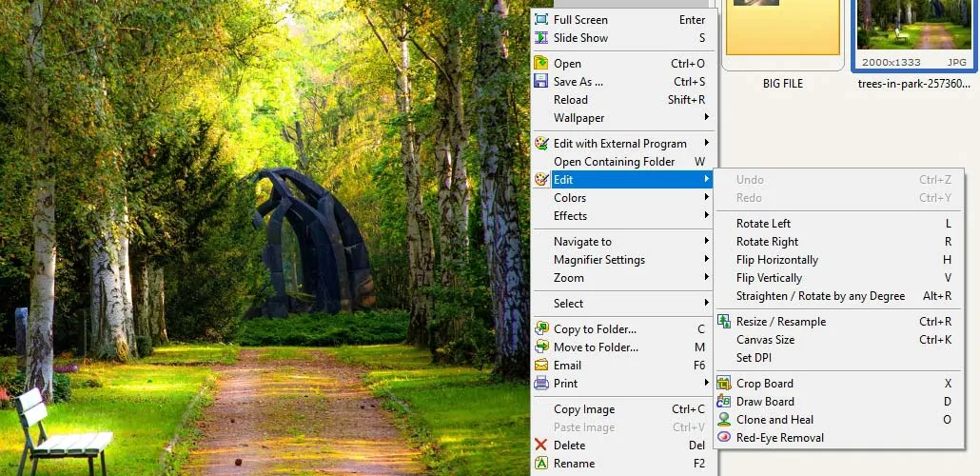Expand Edit with External Program submenu arrow
980x476 pixels.
pyautogui.click(x=706, y=143)
